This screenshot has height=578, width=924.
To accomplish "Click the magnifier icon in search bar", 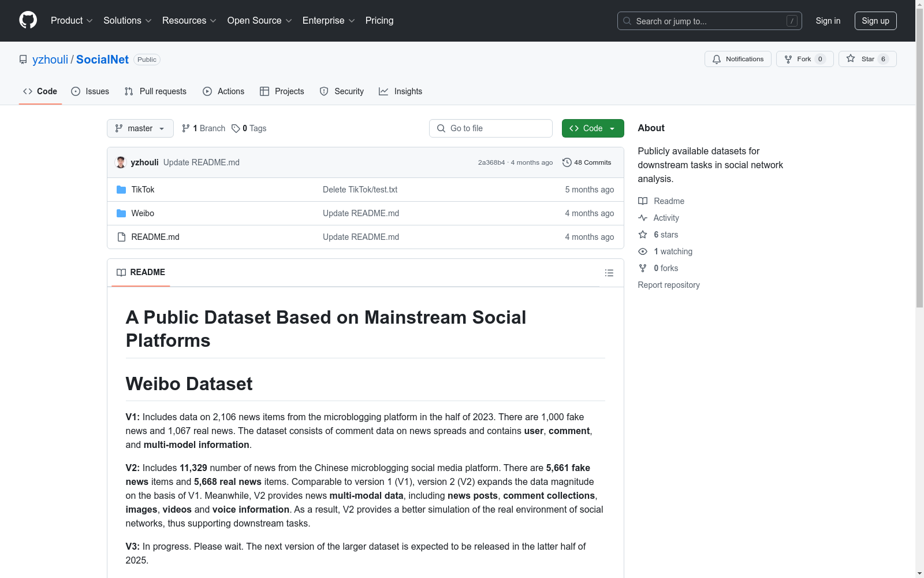I will click(x=627, y=21).
